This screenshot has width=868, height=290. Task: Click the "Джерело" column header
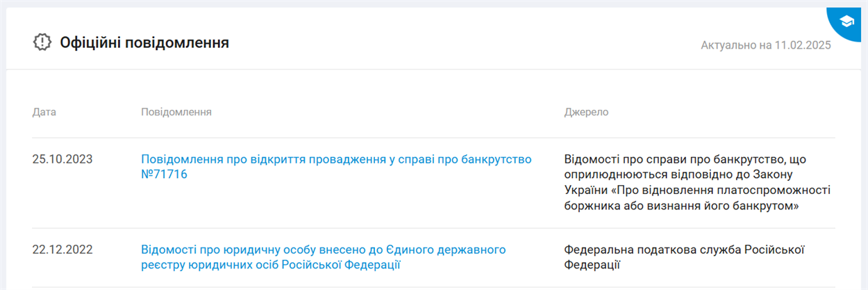(x=586, y=112)
